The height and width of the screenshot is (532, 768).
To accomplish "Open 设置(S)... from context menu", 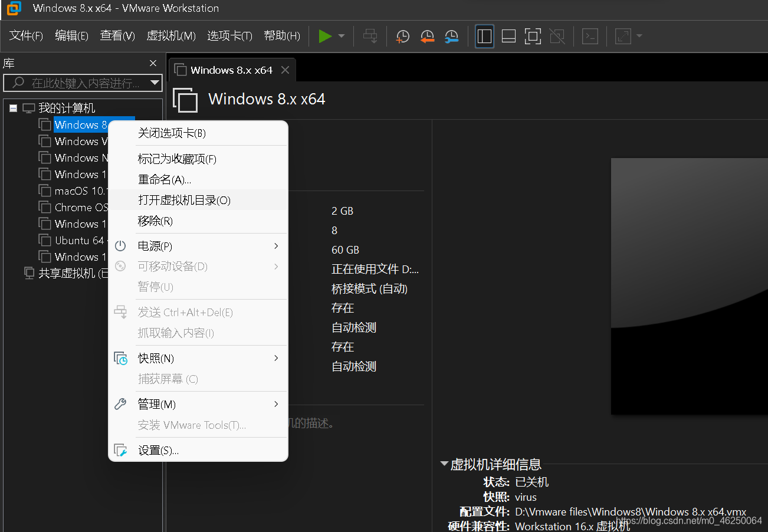I will pyautogui.click(x=198, y=451).
